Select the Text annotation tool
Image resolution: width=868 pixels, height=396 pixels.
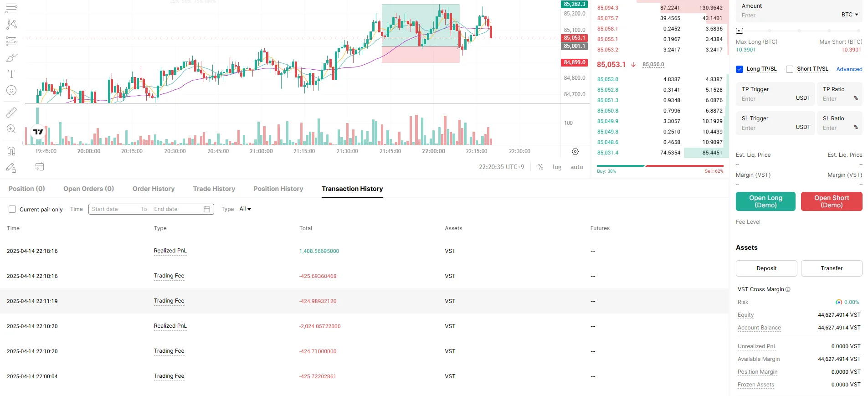11,74
